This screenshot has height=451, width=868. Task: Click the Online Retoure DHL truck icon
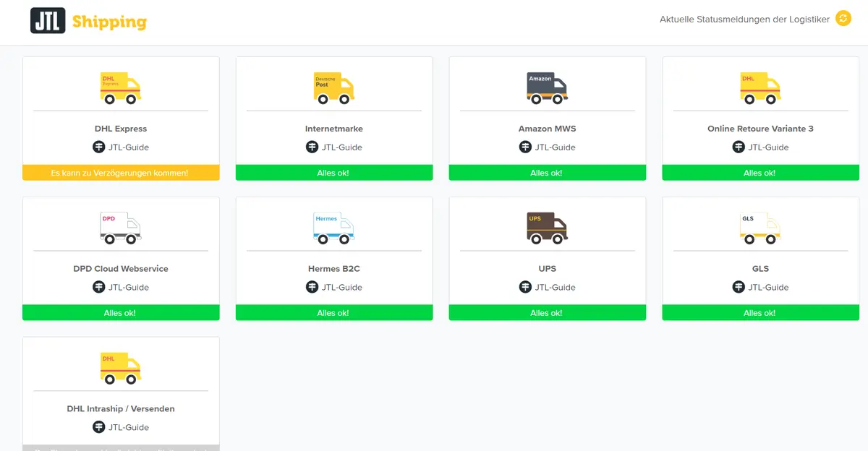point(761,88)
